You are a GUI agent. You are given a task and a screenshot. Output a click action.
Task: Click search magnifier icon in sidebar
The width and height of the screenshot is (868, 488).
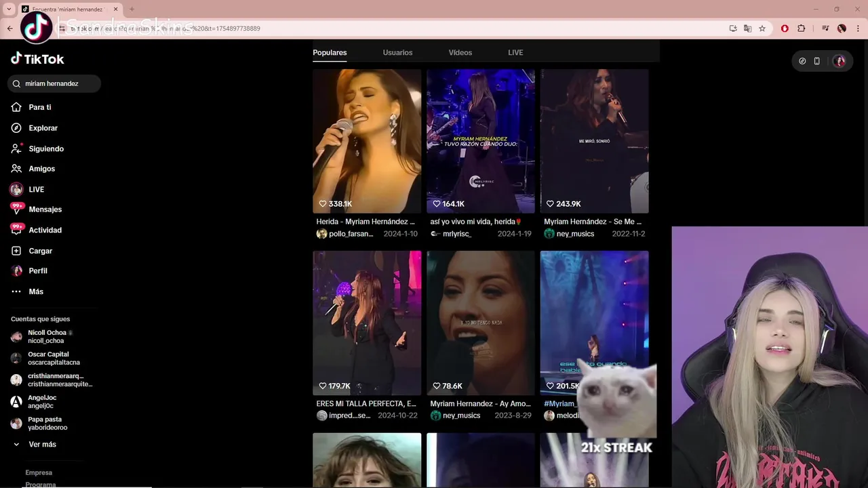17,84
